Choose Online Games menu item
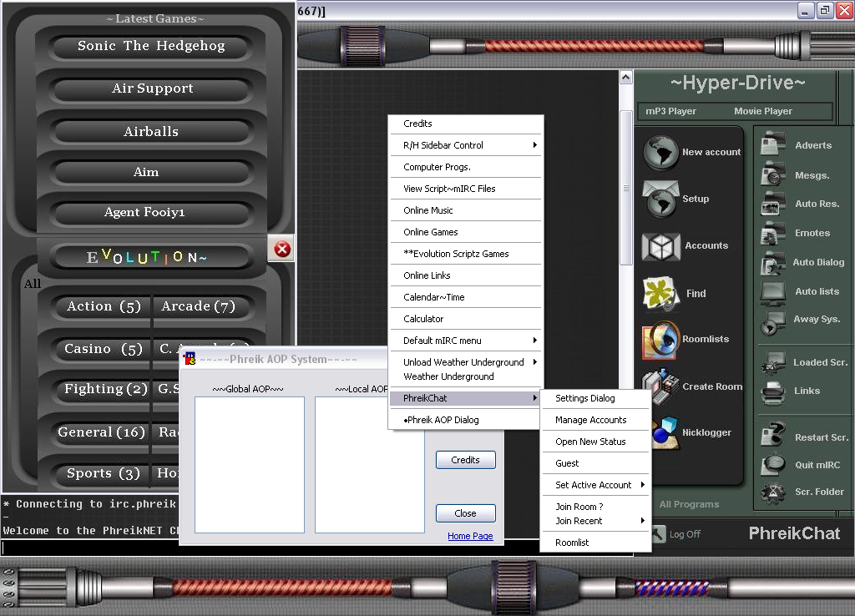855x616 pixels. (x=466, y=232)
